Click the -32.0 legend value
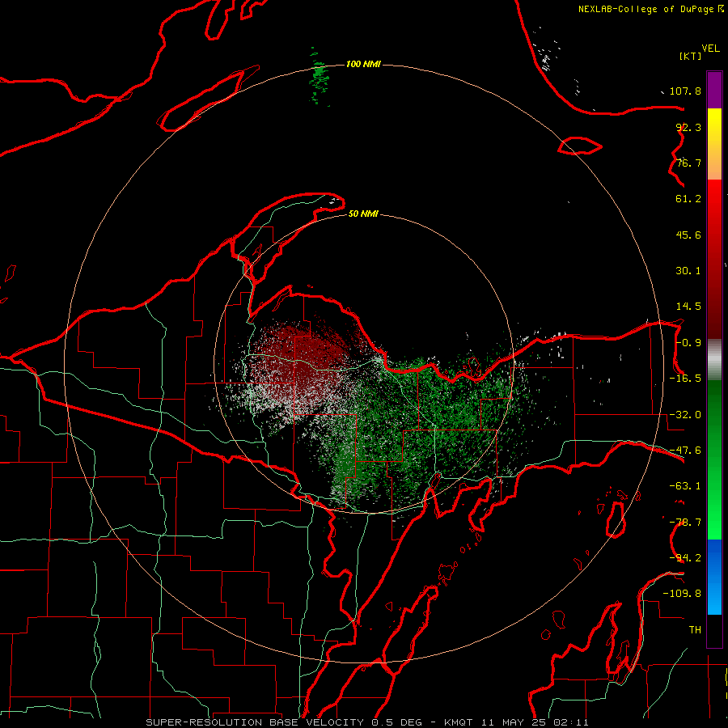This screenshot has height=728, width=728. point(685,415)
